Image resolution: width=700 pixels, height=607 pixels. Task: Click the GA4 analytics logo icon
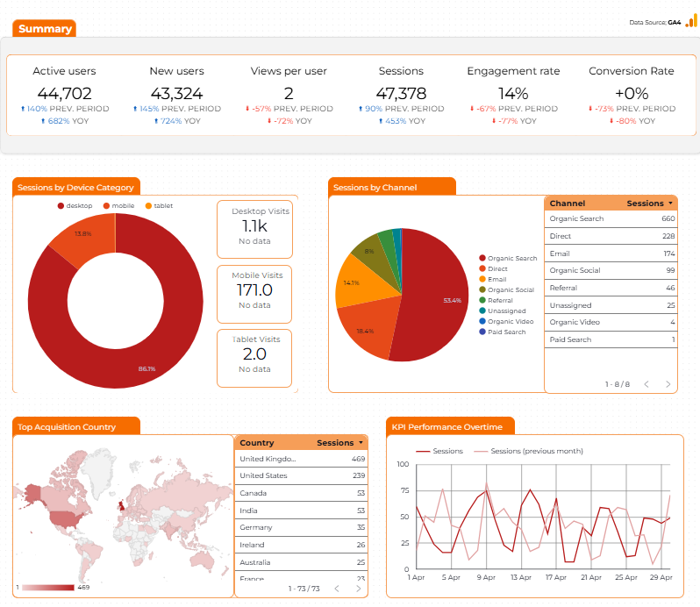point(691,20)
